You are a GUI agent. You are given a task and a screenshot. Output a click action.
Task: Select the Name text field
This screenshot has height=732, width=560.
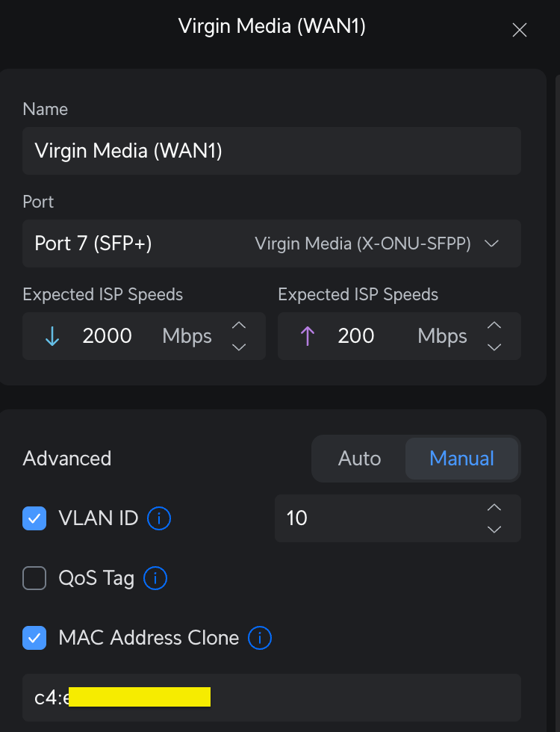tap(272, 151)
